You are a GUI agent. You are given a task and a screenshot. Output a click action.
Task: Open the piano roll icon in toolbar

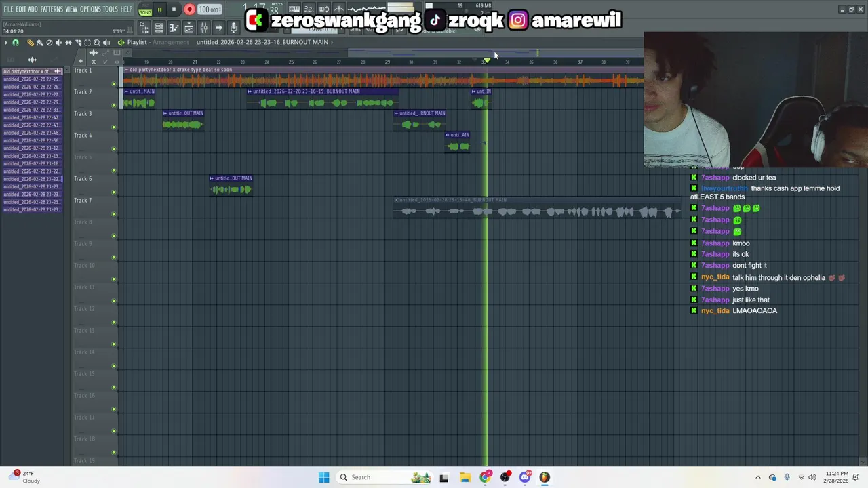click(x=174, y=28)
